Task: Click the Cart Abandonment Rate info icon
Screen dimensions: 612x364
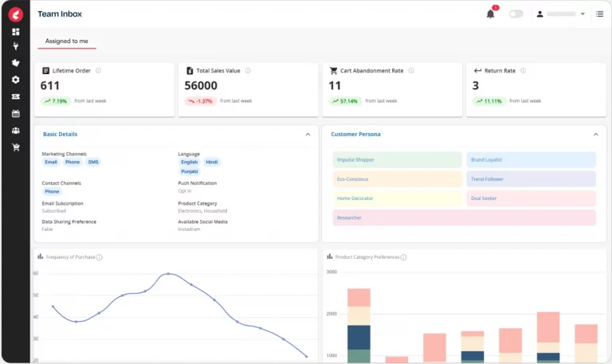Action: pos(411,71)
